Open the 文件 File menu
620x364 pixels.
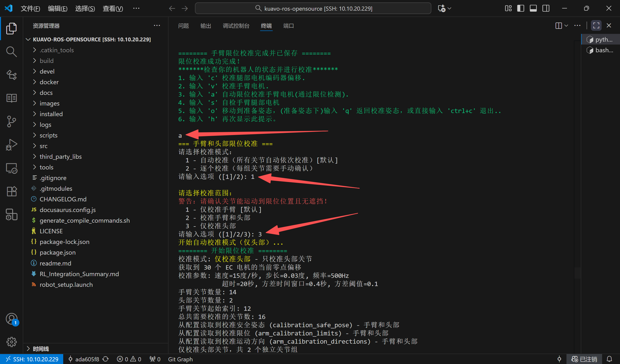click(30, 9)
